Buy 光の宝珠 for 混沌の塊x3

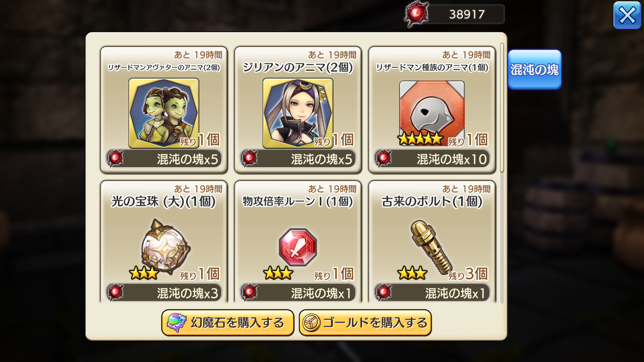click(x=164, y=293)
